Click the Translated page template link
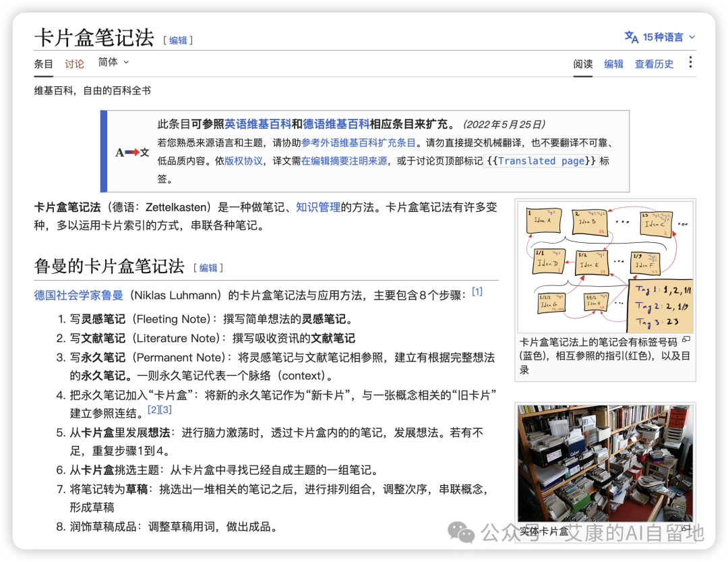Viewport: 728px width, 562px height. 541,161
